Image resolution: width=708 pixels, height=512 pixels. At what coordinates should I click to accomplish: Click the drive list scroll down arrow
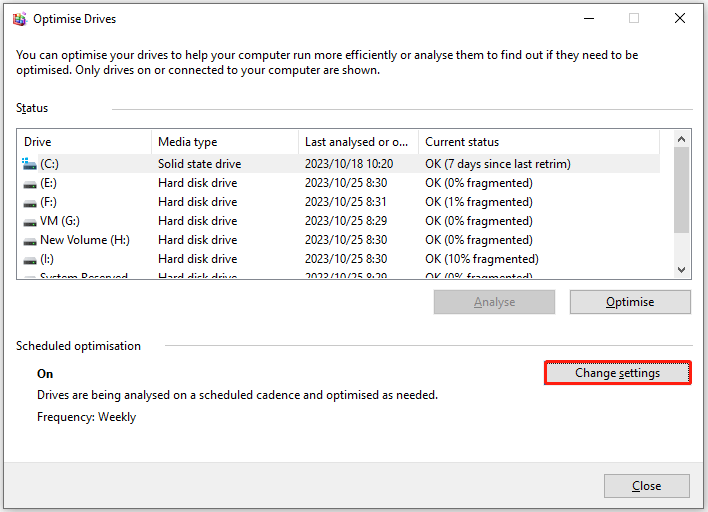point(681,270)
